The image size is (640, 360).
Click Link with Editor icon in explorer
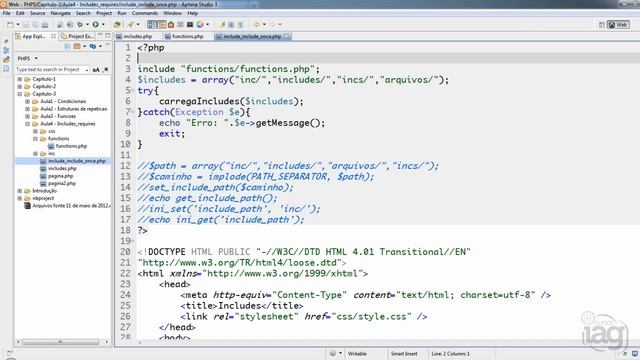point(93,47)
